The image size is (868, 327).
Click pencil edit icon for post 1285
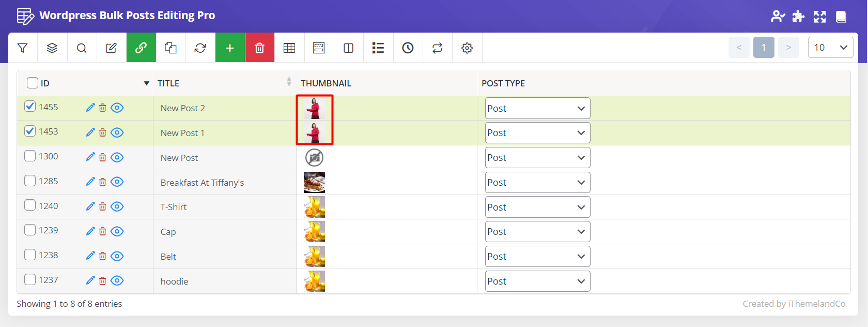coord(90,182)
